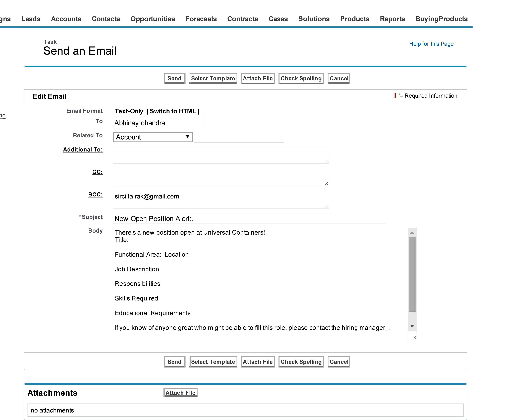Go to the Reports tab
The height and width of the screenshot is (420, 507).
point(392,19)
